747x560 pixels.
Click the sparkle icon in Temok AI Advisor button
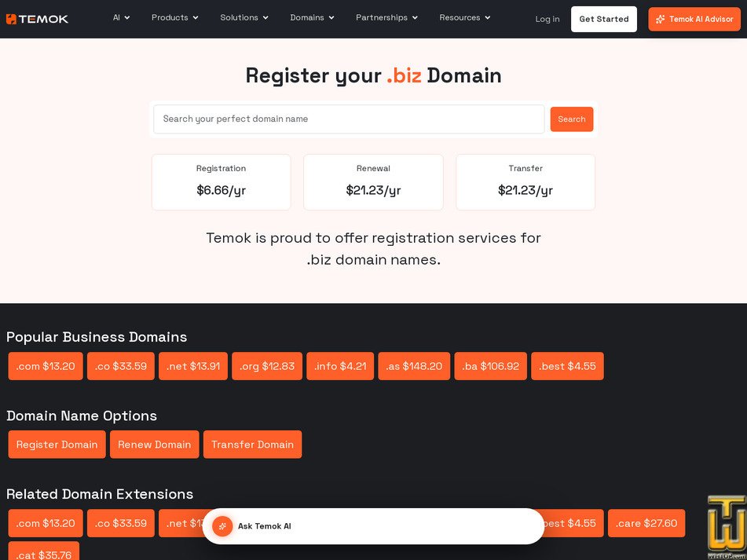[x=661, y=19]
